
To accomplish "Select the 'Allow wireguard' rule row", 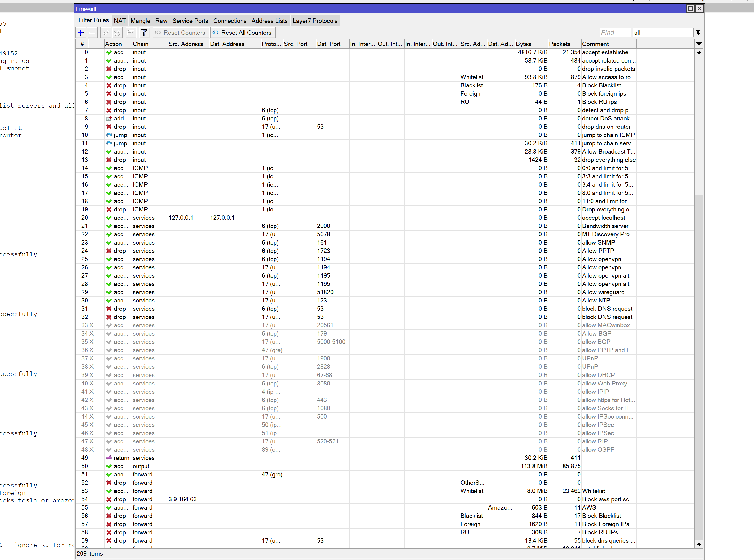I will click(x=385, y=292).
